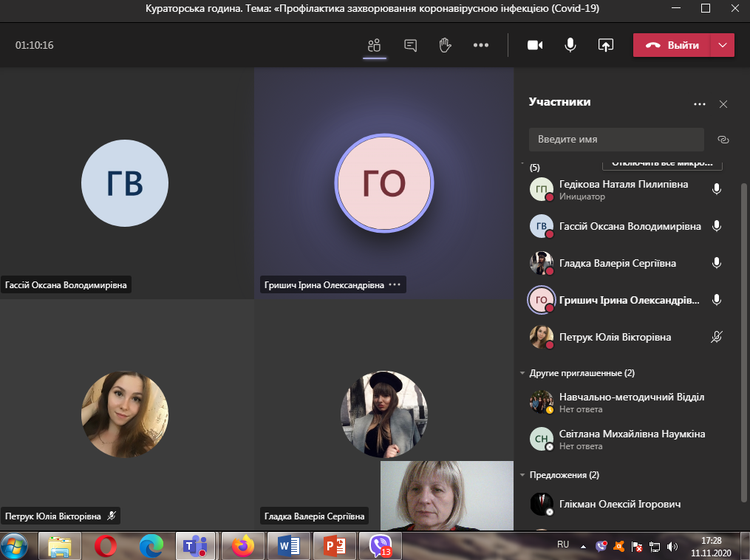Close the Участники panel
This screenshot has height=560, width=750.
(x=723, y=104)
